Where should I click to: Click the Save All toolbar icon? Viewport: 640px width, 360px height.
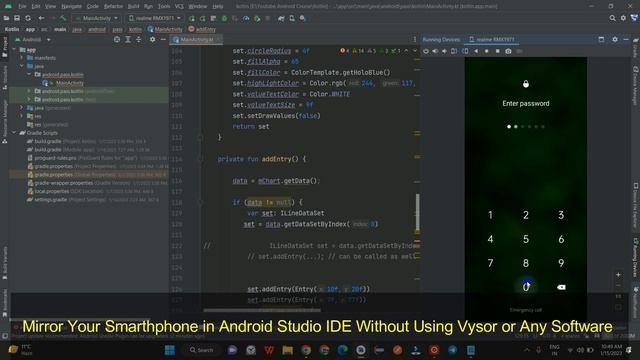coord(17,18)
